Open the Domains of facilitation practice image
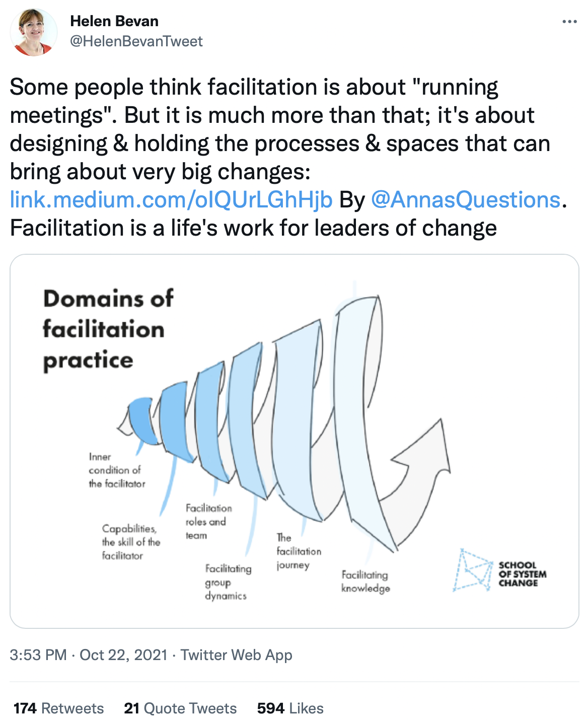The height and width of the screenshot is (721, 588). coord(295,441)
